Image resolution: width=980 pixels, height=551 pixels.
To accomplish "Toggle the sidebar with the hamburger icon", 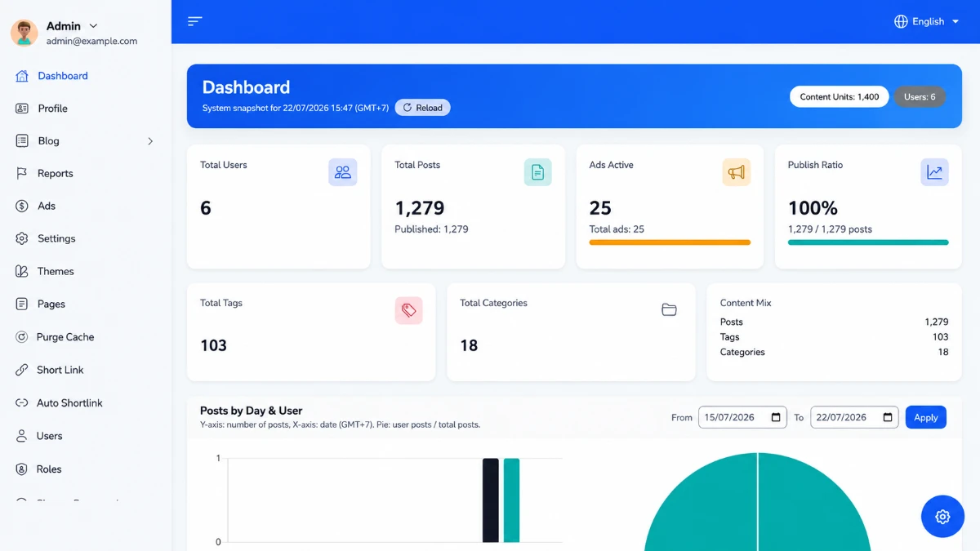I will [x=194, y=21].
